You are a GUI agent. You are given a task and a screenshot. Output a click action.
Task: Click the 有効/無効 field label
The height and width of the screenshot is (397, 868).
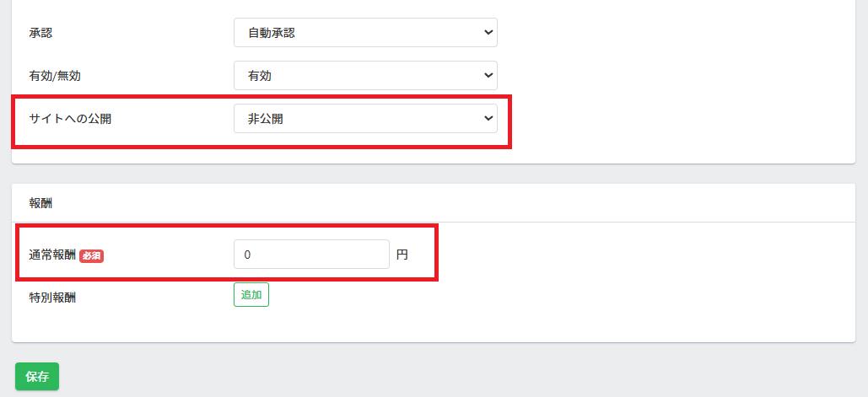55,76
